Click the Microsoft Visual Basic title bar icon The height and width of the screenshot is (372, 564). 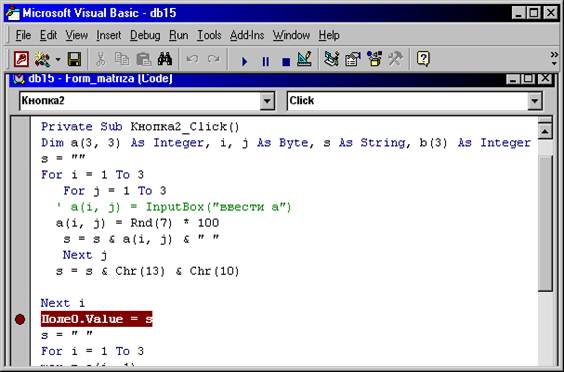(x=13, y=13)
